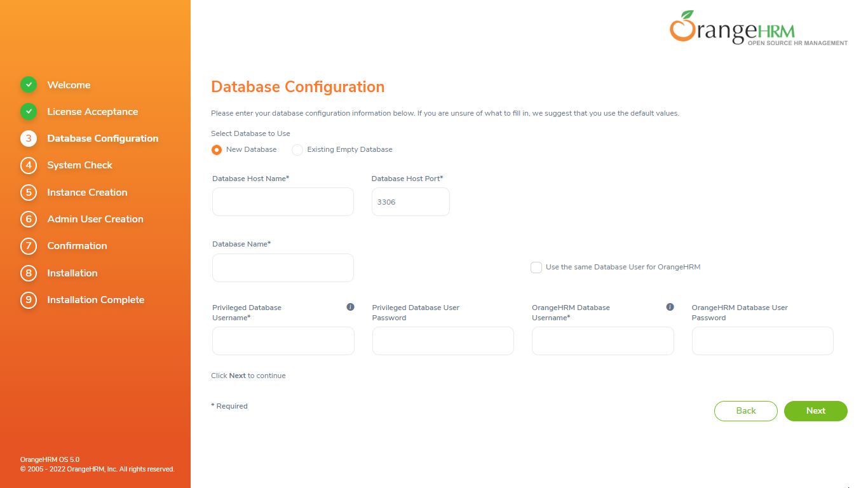Click the step 9 circle icon
This screenshot has height=488, width=868.
point(29,300)
